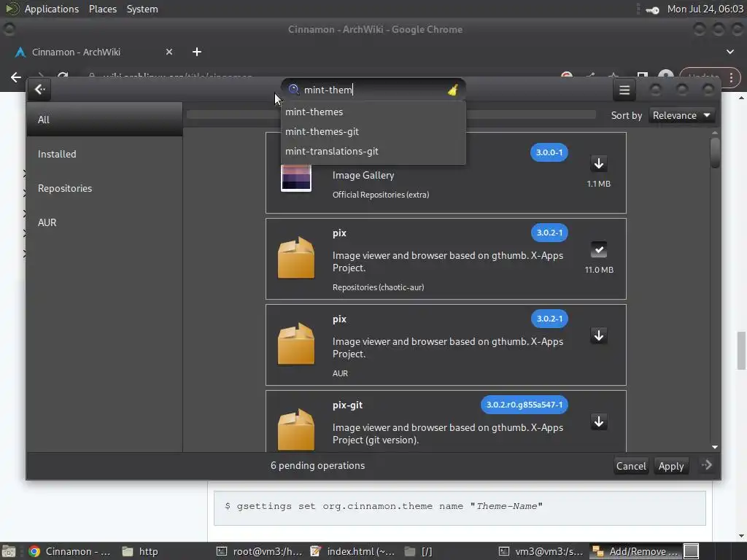This screenshot has height=560, width=747.
Task: Mark AUR pix package for install
Action: pos(599,335)
